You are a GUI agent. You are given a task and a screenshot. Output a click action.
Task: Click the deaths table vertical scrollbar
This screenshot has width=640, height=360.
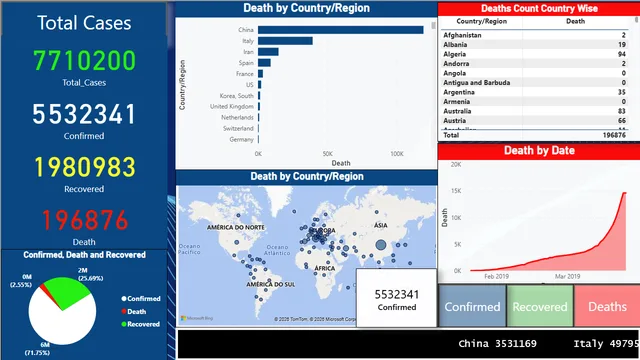(636, 20)
